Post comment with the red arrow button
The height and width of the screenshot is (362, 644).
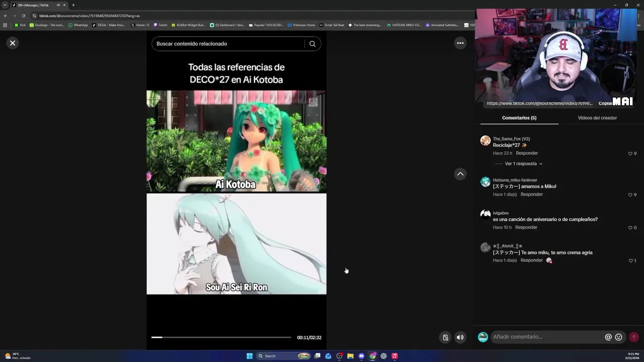click(x=634, y=337)
